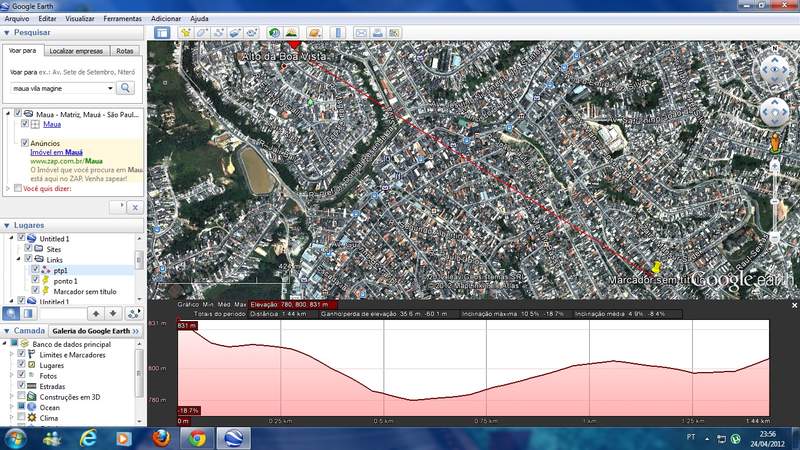This screenshot has width=800, height=450.
Task: Uncheck the Estradas layer checkbox
Action: click(x=22, y=386)
